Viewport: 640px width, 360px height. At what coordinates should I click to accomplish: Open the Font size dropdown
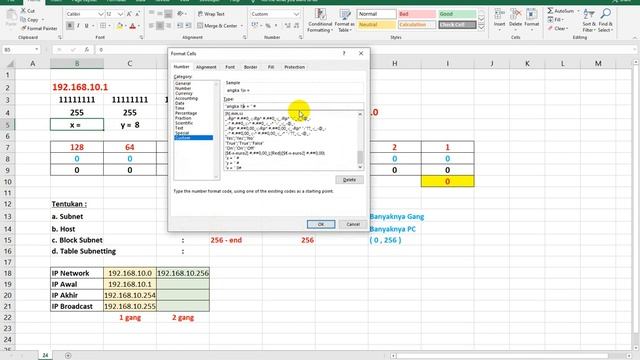(120, 14)
